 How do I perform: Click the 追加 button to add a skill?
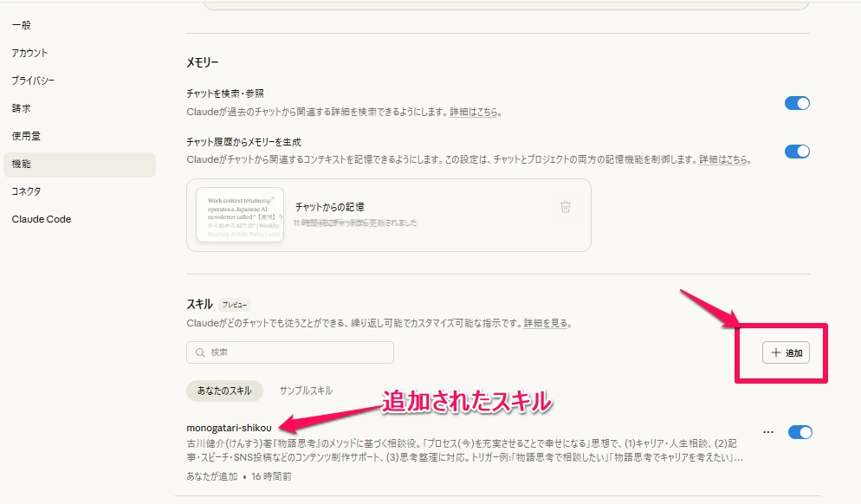786,352
